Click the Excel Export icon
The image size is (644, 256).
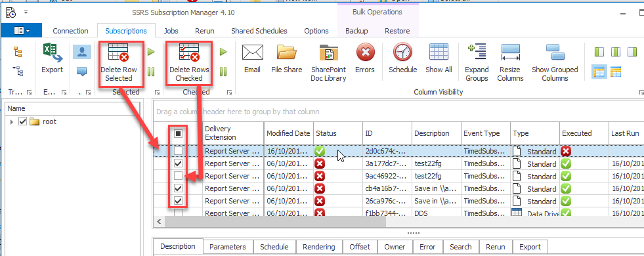53,53
